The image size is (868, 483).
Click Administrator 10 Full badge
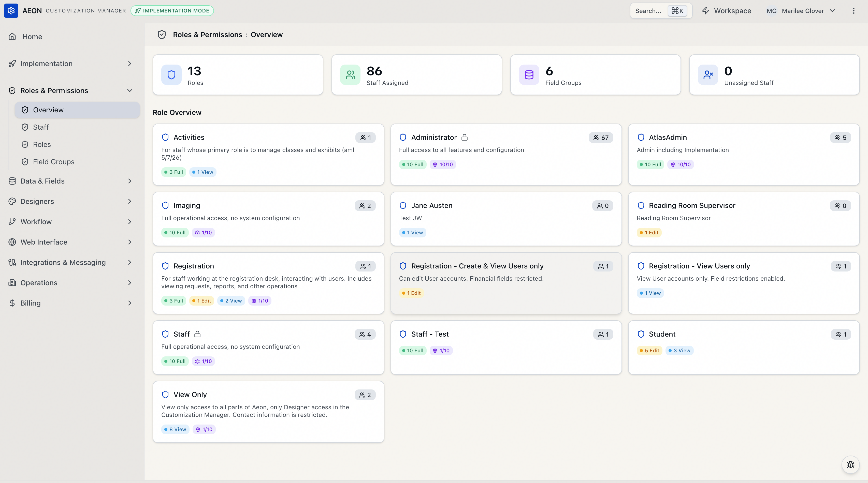(413, 164)
